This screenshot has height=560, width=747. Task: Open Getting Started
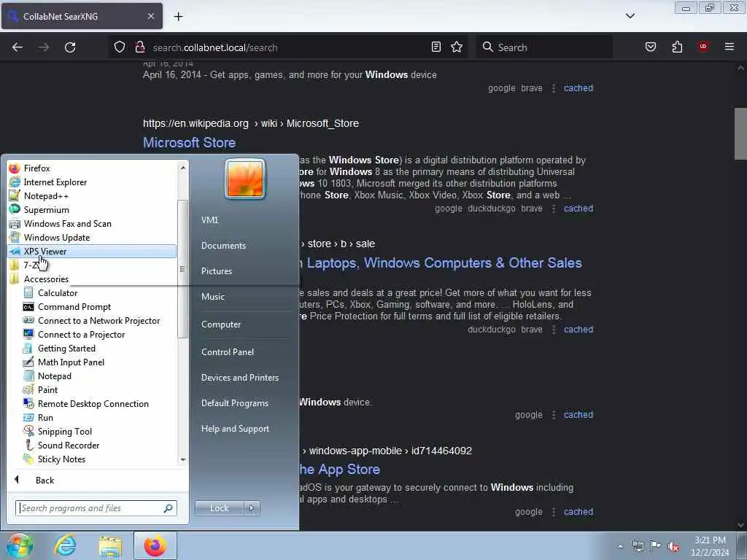(66, 348)
